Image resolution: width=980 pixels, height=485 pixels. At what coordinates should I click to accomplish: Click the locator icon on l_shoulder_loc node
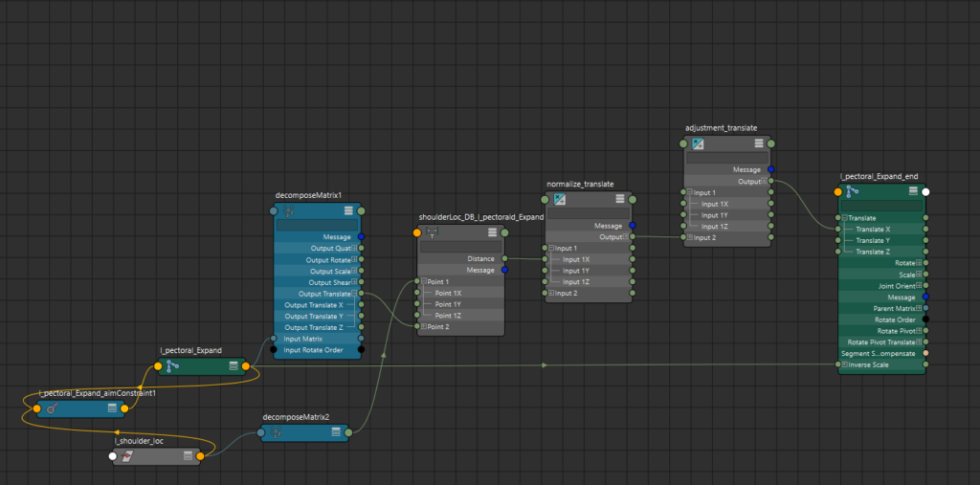[x=127, y=456]
